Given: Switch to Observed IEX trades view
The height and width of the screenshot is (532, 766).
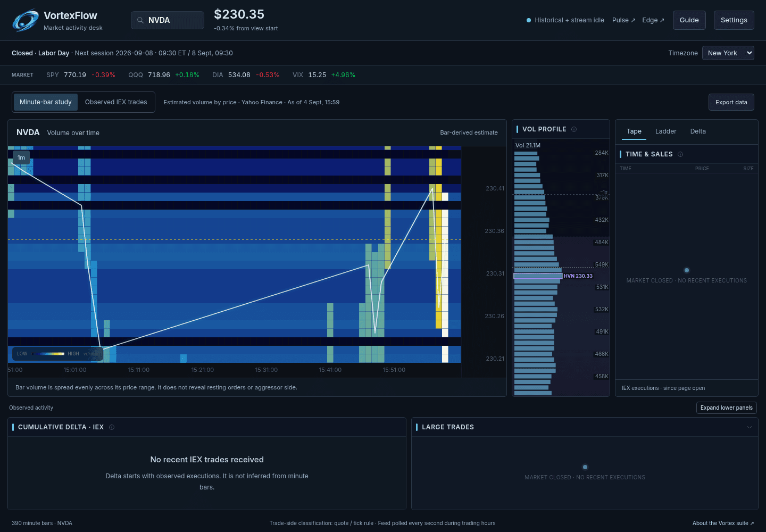Looking at the screenshot, I should [116, 102].
